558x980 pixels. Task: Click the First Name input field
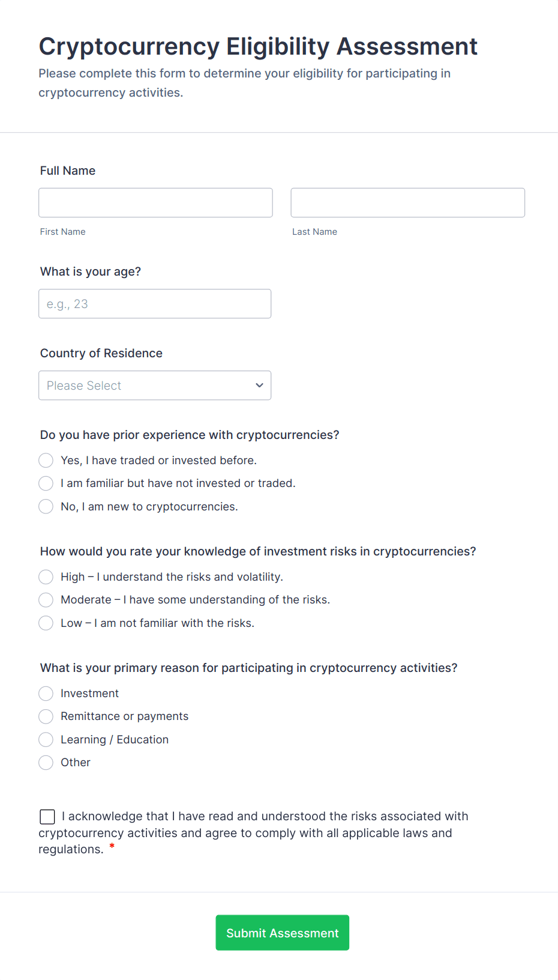click(155, 203)
